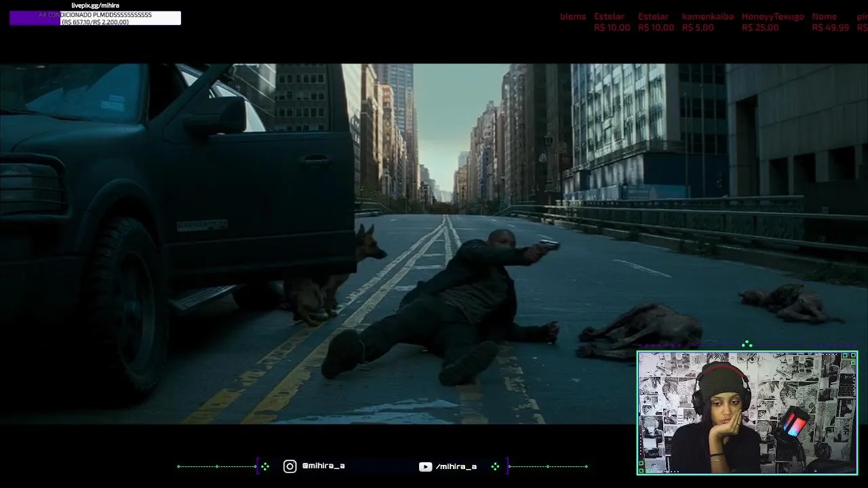Click donor name kamenkaiba
The height and width of the screenshot is (488, 868).
click(x=707, y=16)
